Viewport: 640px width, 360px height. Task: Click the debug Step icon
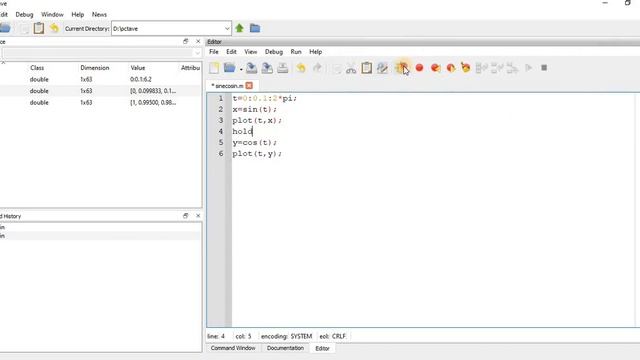[482, 68]
